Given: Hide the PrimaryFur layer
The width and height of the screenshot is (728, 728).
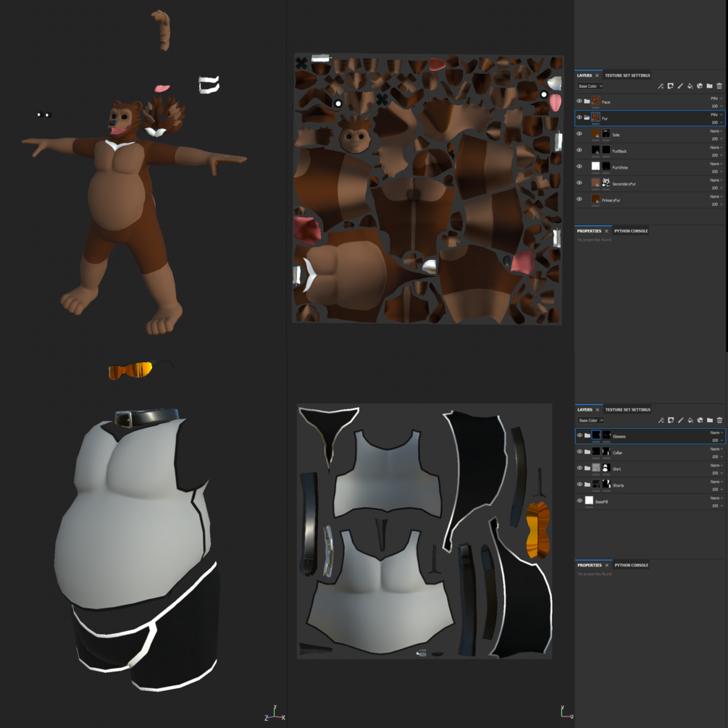Looking at the screenshot, I should (579, 199).
